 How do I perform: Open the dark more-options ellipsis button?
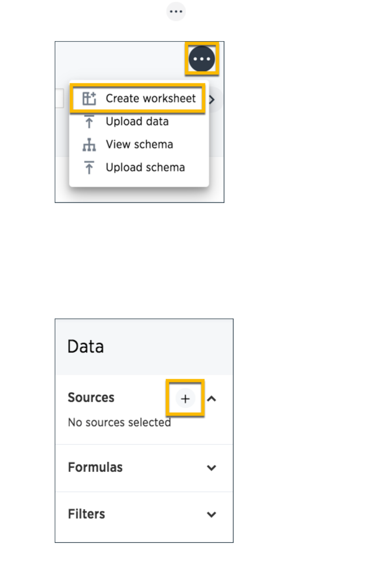click(x=202, y=59)
